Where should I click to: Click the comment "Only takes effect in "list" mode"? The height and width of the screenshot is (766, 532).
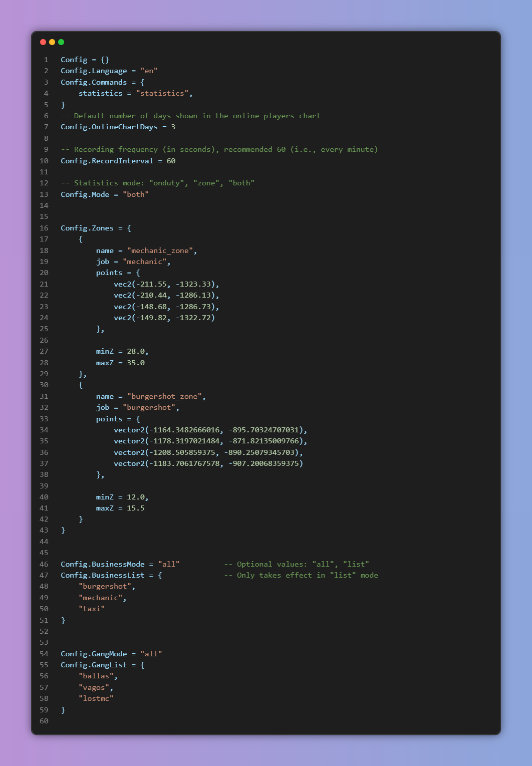[x=301, y=575]
